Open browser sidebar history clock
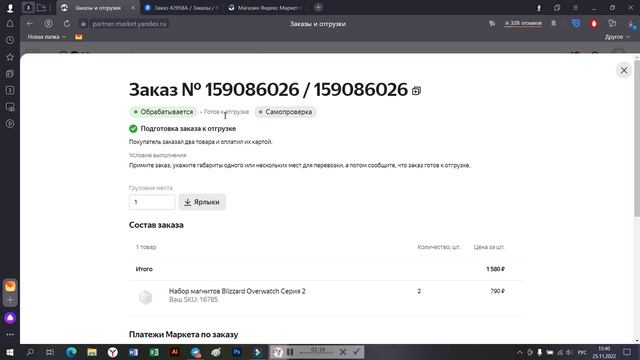The image size is (640, 360). (x=10, y=40)
